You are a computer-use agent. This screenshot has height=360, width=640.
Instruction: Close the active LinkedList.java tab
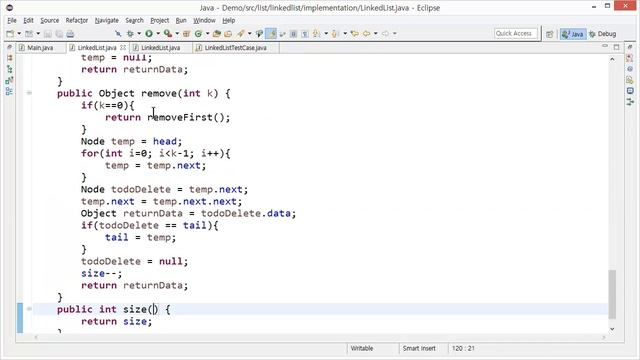pyautogui.click(x=123, y=48)
